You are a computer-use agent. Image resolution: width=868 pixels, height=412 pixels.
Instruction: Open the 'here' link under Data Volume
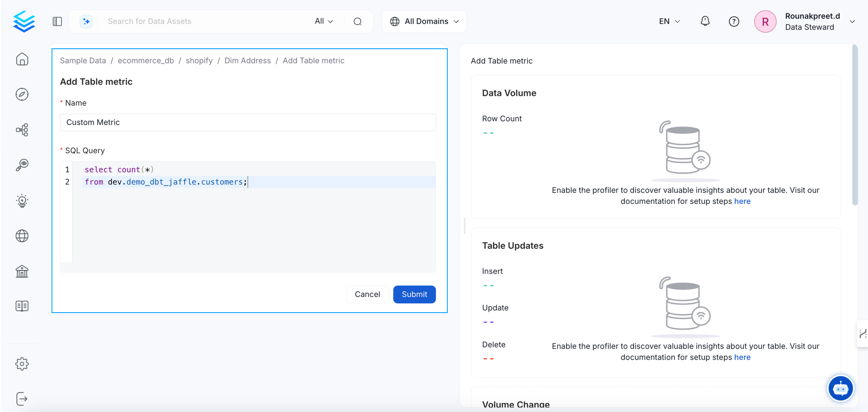coord(742,201)
